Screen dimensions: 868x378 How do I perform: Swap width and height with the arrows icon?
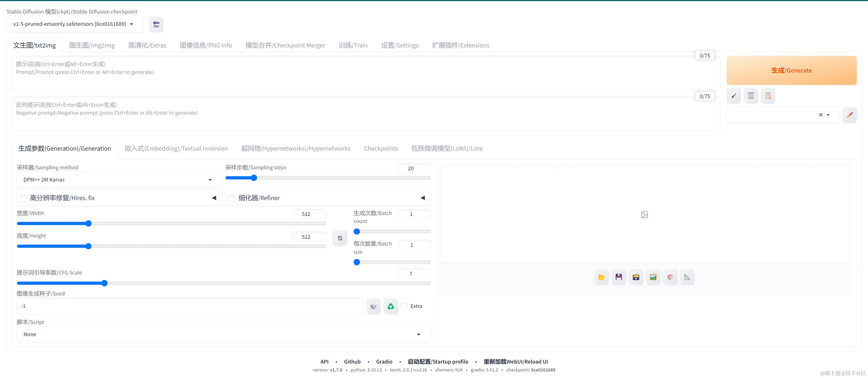[340, 238]
